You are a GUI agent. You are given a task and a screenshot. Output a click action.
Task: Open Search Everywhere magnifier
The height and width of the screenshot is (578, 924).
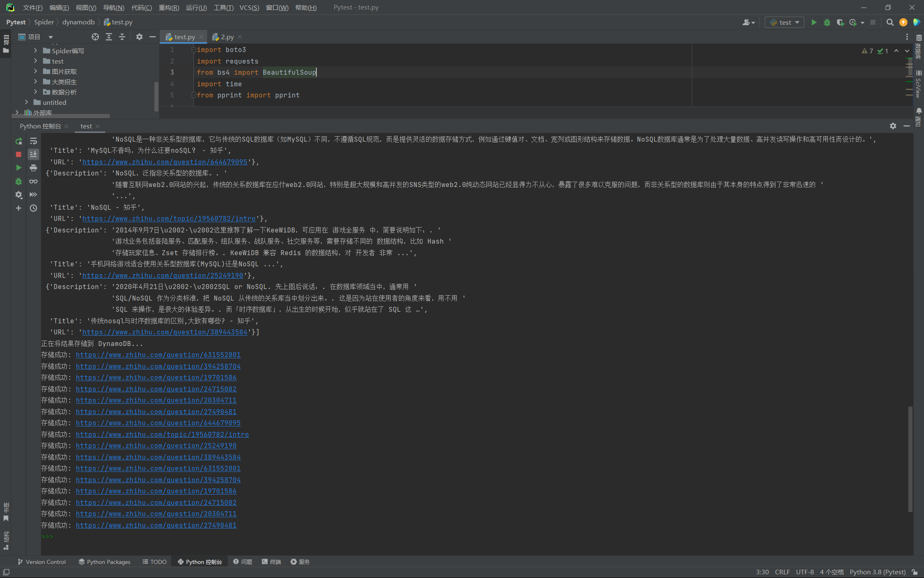pos(890,22)
